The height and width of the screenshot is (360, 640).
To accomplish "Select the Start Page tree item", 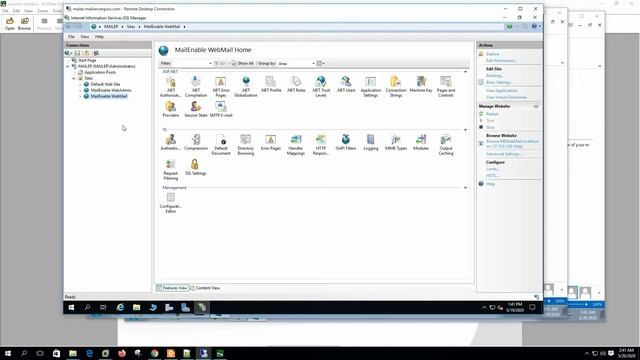I will point(87,60).
